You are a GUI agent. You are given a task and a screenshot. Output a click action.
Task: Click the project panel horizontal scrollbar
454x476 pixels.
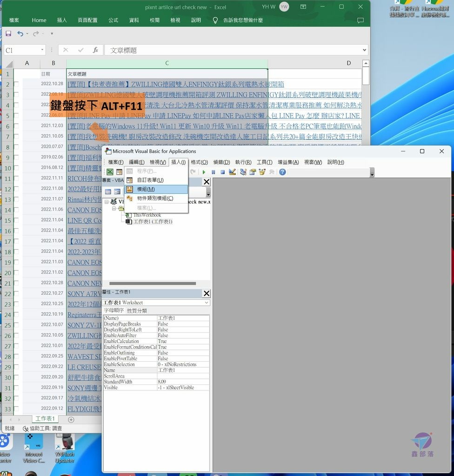tap(153, 283)
